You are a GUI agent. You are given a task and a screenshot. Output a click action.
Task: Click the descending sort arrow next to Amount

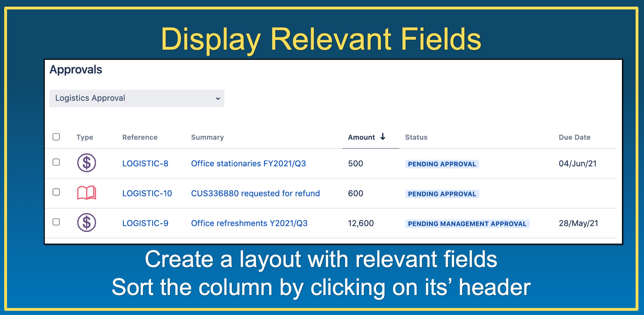(383, 137)
